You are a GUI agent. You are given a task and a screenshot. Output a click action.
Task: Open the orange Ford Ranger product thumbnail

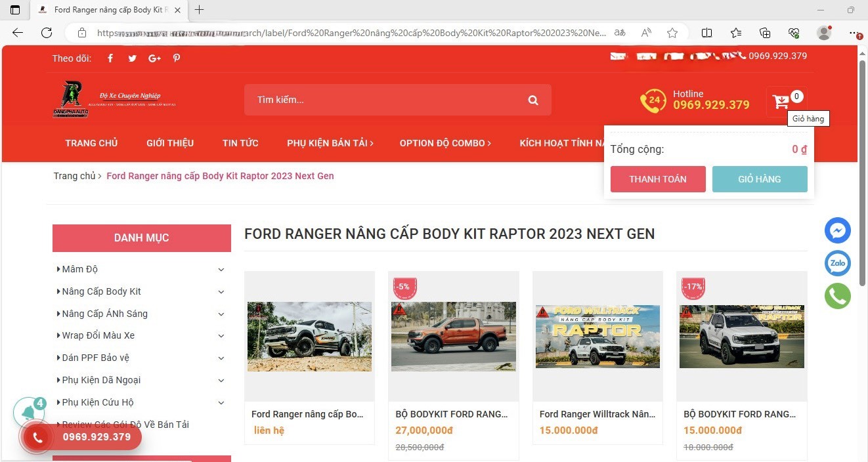(x=454, y=337)
